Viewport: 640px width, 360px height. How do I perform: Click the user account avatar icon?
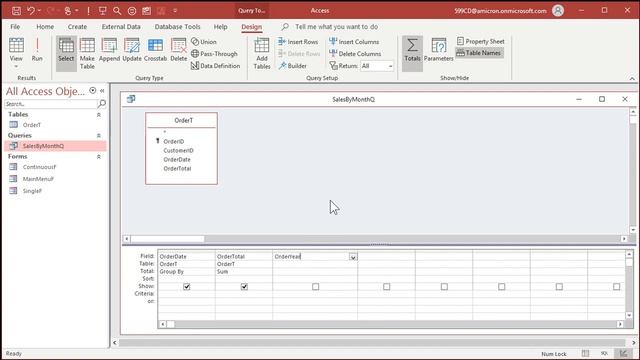point(558,11)
